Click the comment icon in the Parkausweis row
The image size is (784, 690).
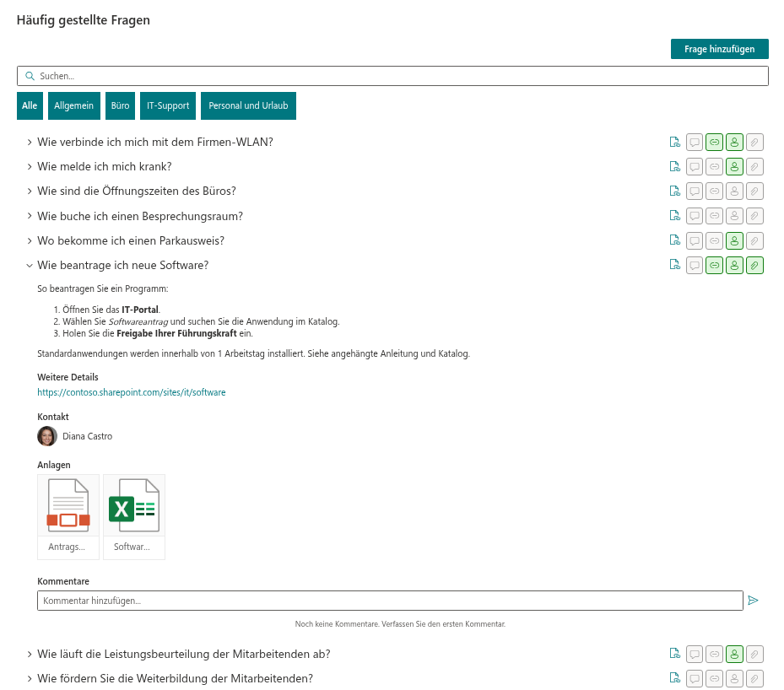[695, 241]
